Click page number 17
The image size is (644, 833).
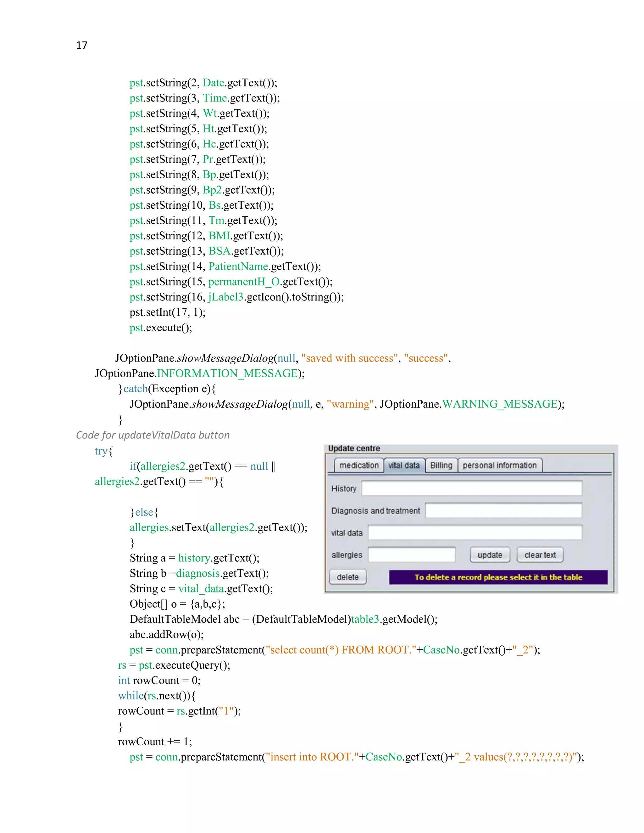(82, 45)
